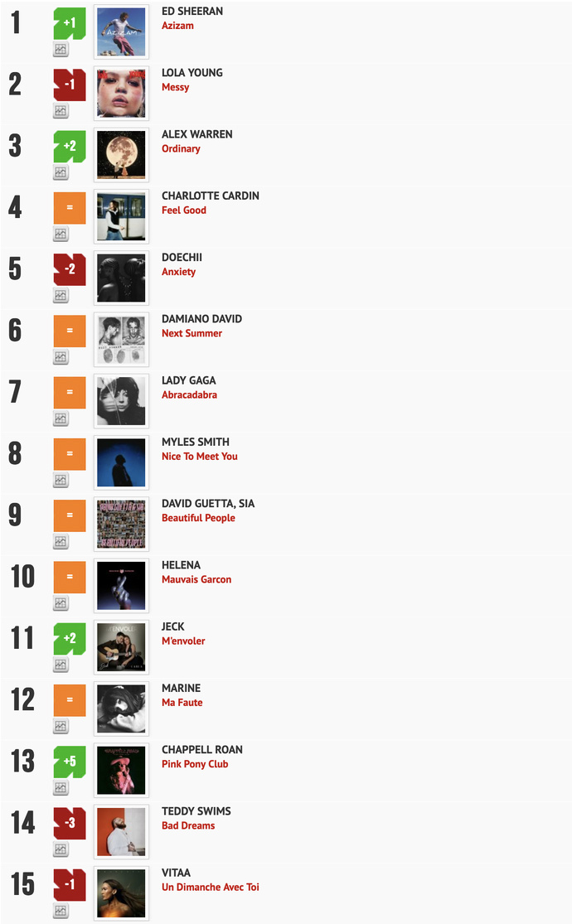The image size is (572, 924).
Task: Open the Nice To Meet You link
Action: click(x=200, y=457)
